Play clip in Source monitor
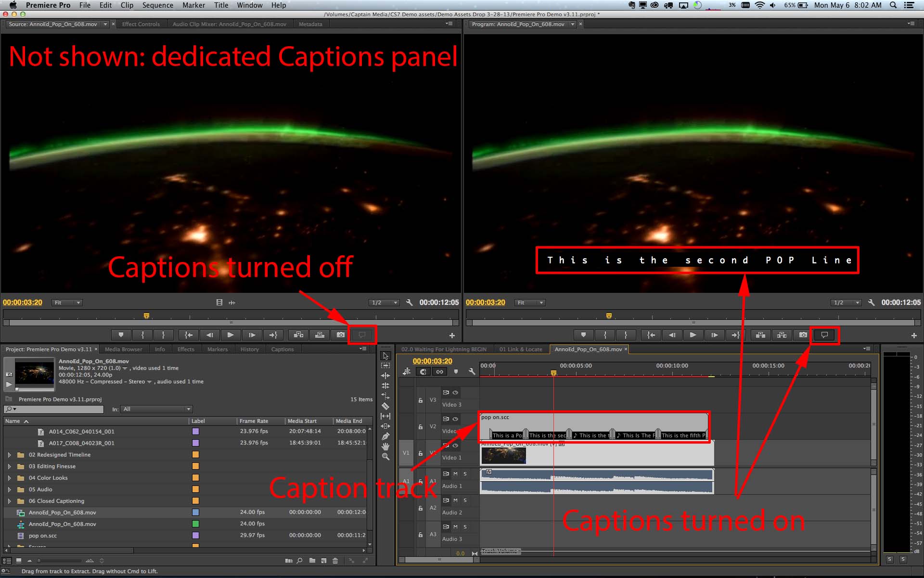Viewport: 924px width, 578px height. [231, 335]
